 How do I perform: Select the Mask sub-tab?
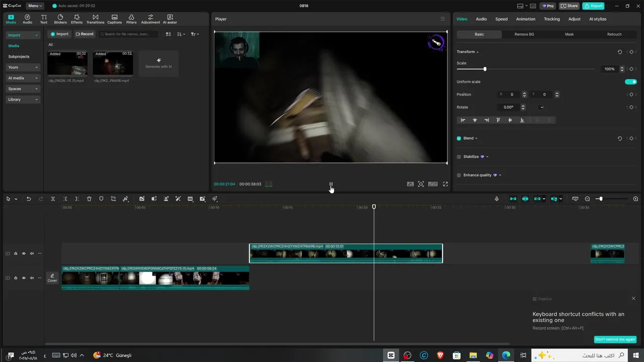point(569,34)
